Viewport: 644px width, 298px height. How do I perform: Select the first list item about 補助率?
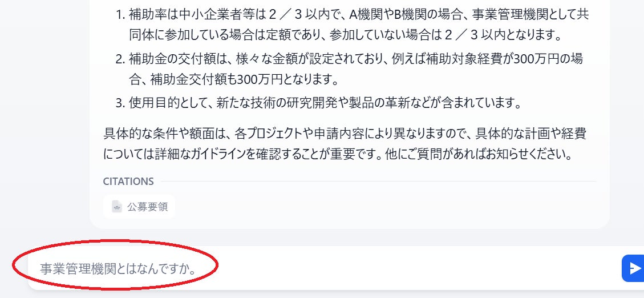click(x=353, y=25)
